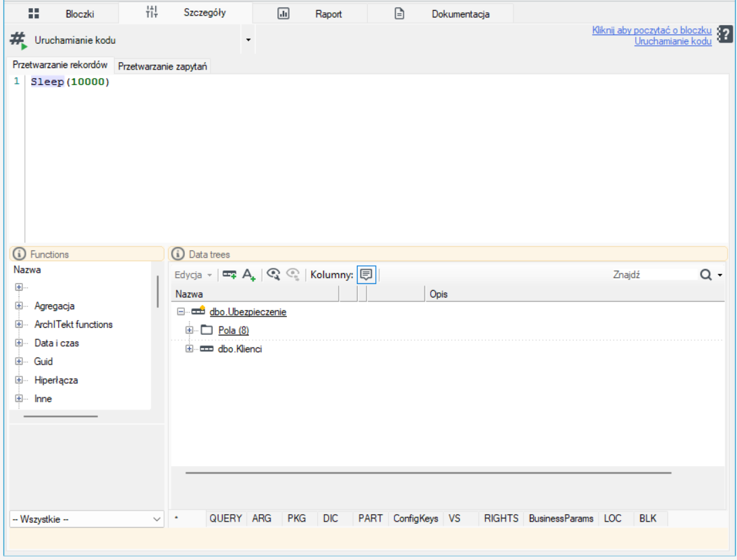This screenshot has width=737, height=560.
Task: Expand the ArchITekt functions group
Action: coord(19,324)
